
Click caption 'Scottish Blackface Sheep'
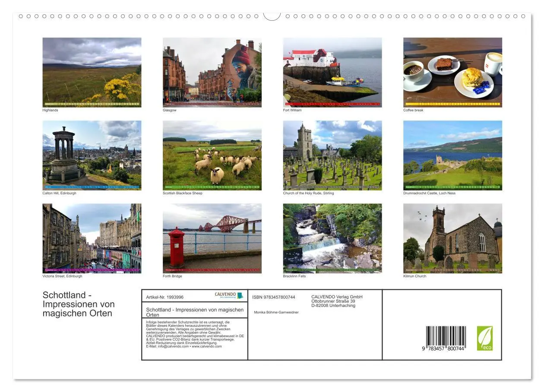point(183,193)
